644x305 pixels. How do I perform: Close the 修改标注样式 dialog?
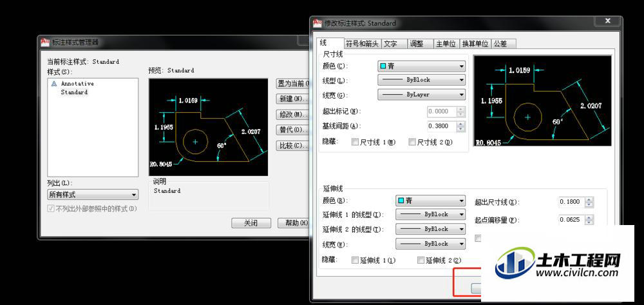pyautogui.click(x=607, y=21)
